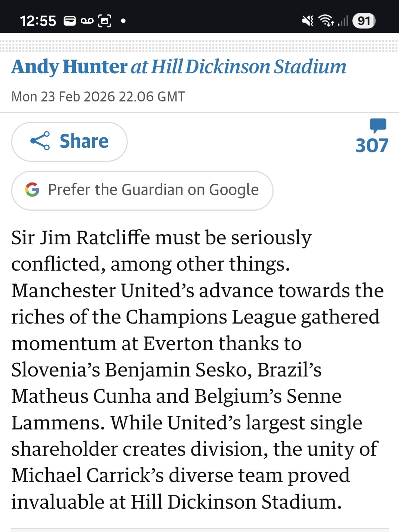This screenshot has height=532, width=399.
Task: Tap the Mon 23 Feb 2026 timestamp
Action: click(98, 97)
